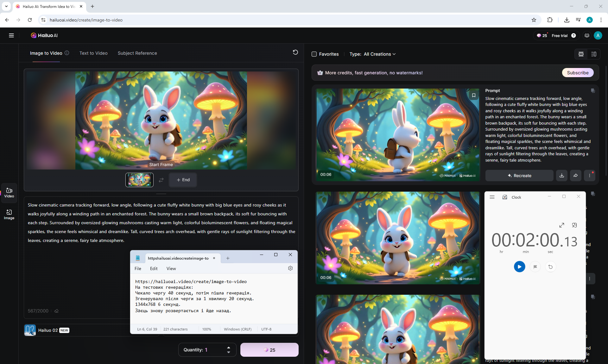The image size is (608, 364).
Task: Swap start and end frames
Action: [161, 180]
